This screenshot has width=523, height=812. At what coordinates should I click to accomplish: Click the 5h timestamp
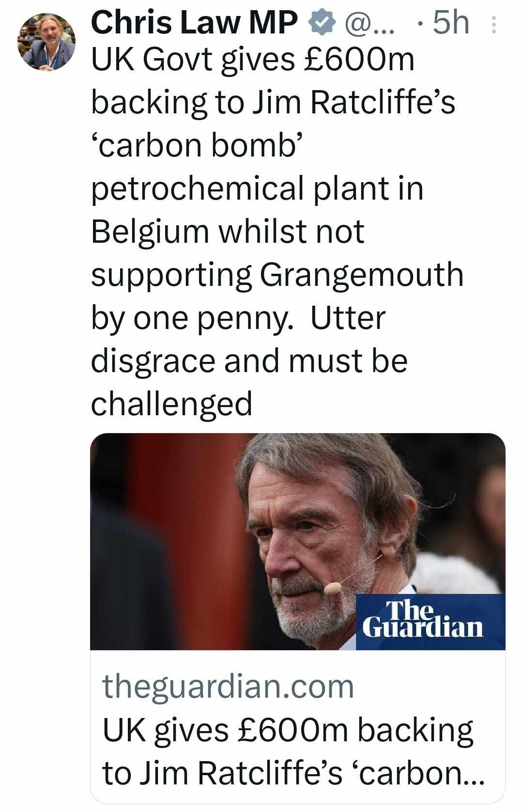(451, 23)
